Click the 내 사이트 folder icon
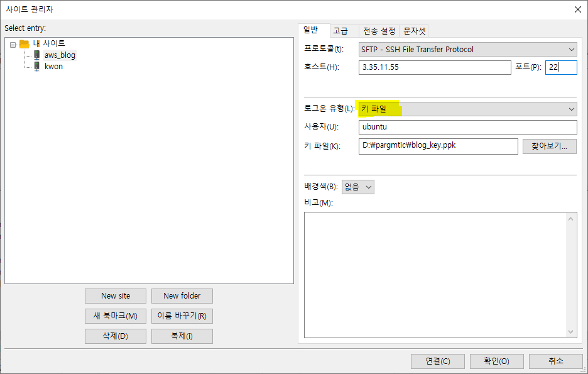Screen dimensions: 588x374 click(x=24, y=44)
